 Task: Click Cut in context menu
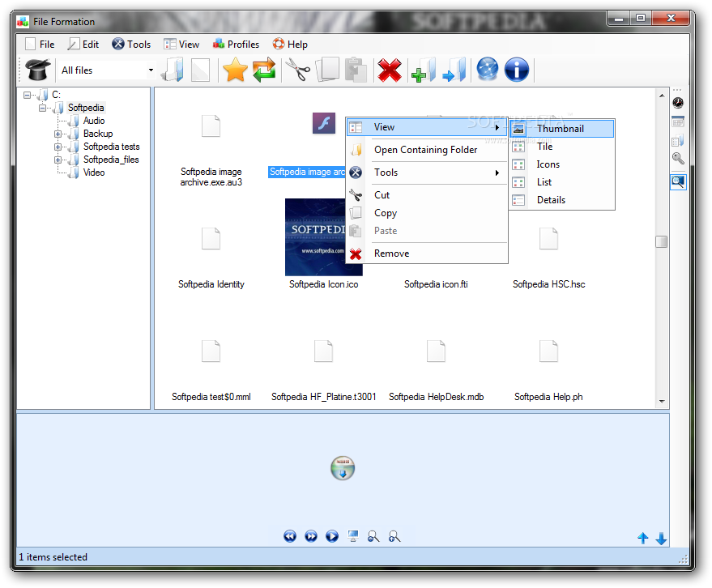tap(427, 195)
